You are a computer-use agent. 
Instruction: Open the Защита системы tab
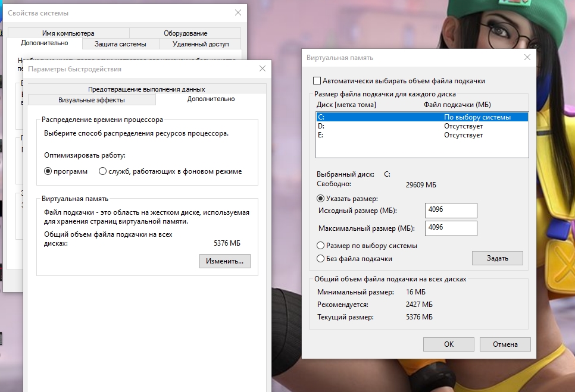120,44
